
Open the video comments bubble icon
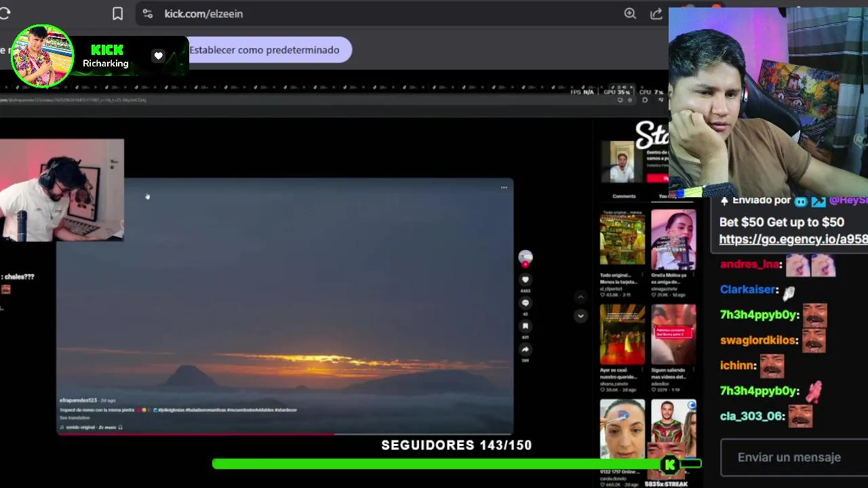[x=525, y=303]
